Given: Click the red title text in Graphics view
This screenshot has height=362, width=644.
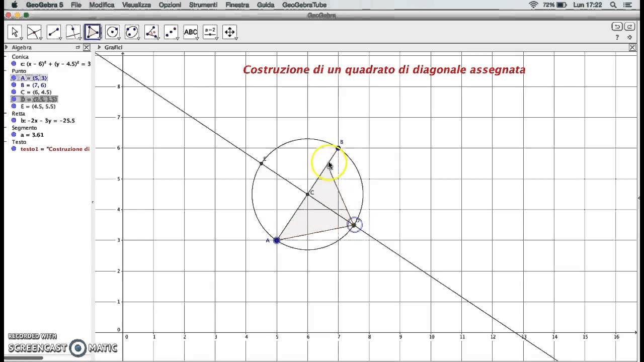Looking at the screenshot, I should [384, 70].
